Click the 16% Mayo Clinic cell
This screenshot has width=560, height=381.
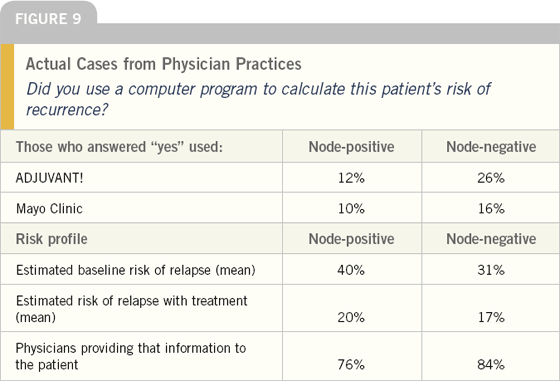(491, 208)
